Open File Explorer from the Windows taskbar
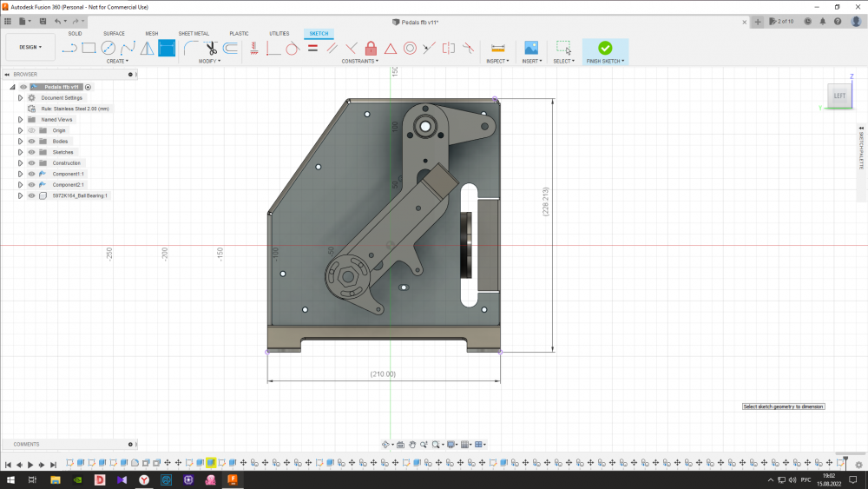The width and height of the screenshot is (868, 489). coord(54,479)
